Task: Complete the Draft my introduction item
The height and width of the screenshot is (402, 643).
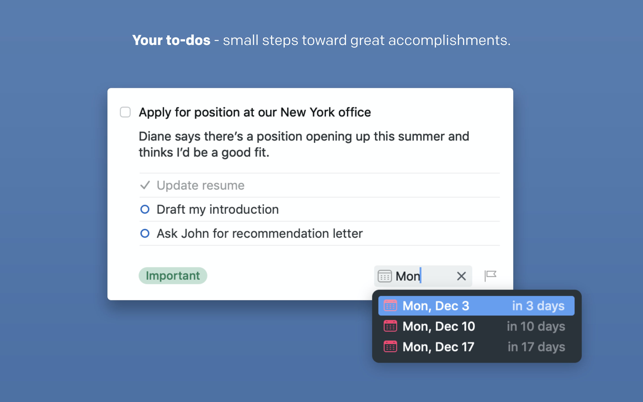Action: pyautogui.click(x=145, y=210)
